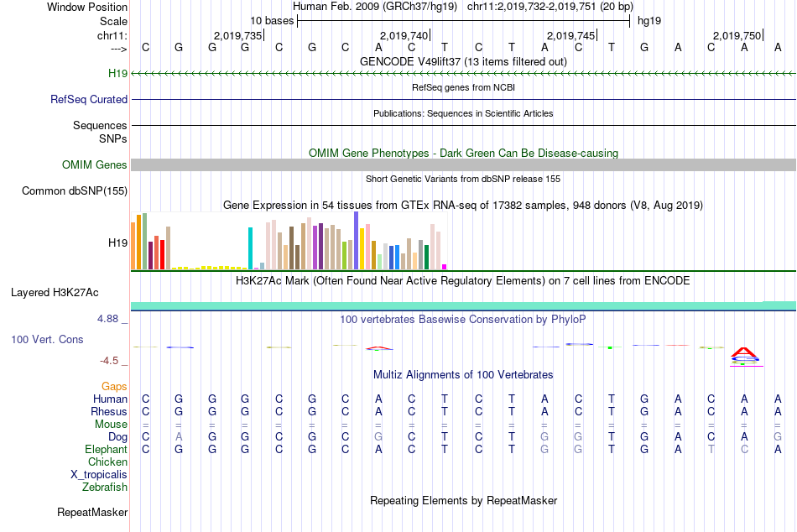Click the cyan GTEx expression bar
This screenshot has height=532, width=797.
click(250, 248)
